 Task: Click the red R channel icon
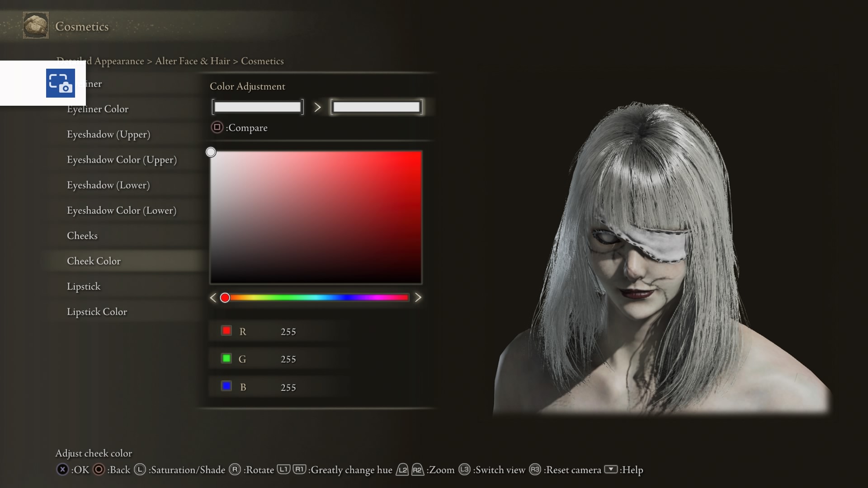(226, 331)
